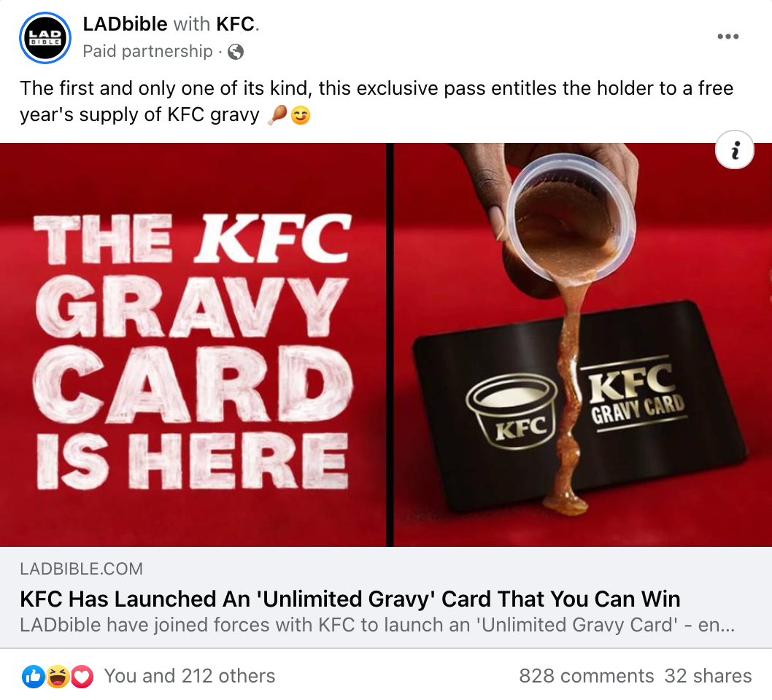This screenshot has height=700, width=772.
Task: Click the public globe audience icon
Action: point(236,51)
